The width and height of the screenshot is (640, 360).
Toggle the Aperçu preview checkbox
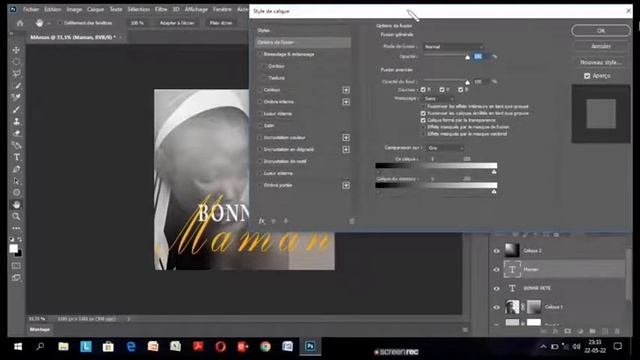click(587, 76)
